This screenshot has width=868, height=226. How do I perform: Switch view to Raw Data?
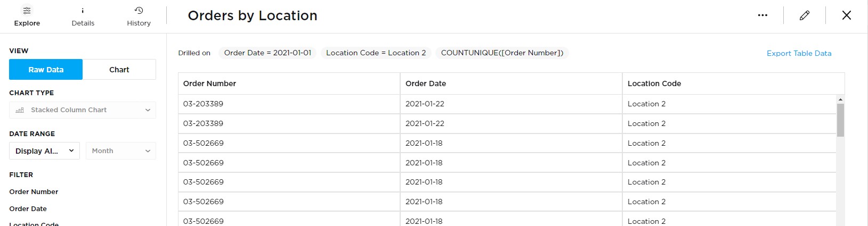(46, 70)
